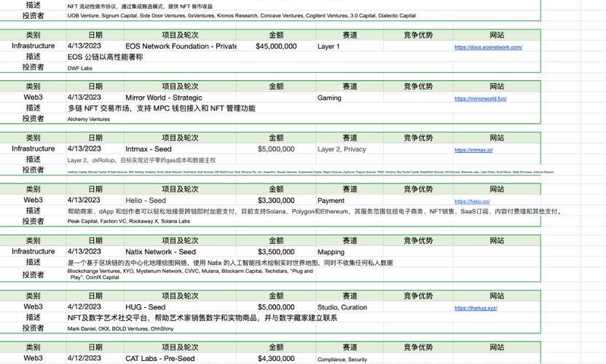Click the $3,300,000 amount cell

point(276,200)
